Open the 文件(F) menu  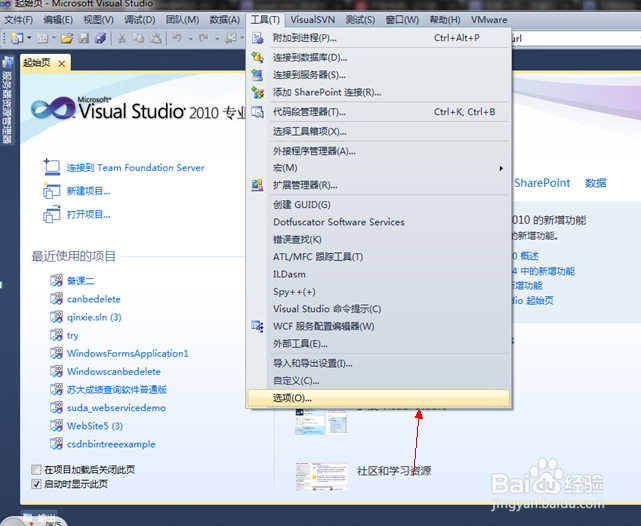point(18,20)
